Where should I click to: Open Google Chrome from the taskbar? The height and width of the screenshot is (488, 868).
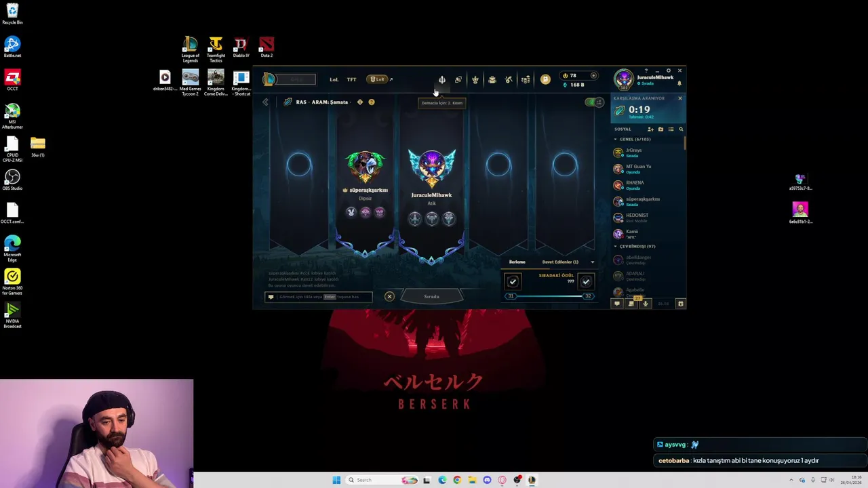pos(457,480)
